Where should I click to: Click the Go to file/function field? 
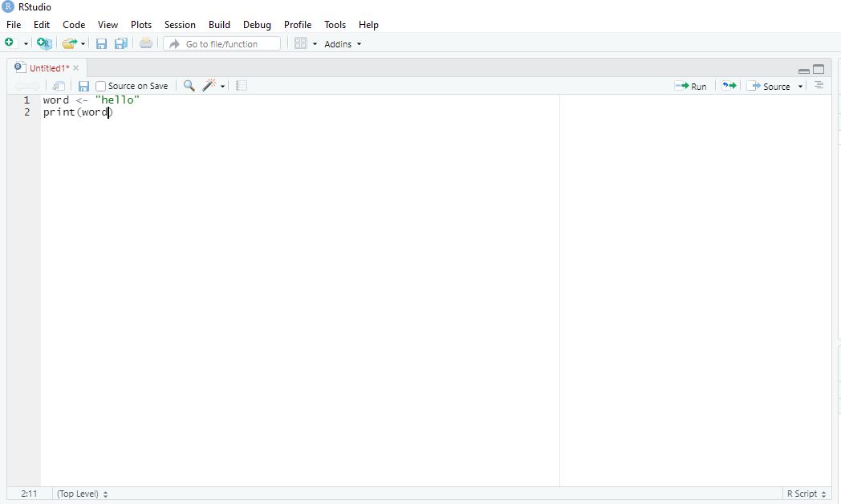[222, 44]
